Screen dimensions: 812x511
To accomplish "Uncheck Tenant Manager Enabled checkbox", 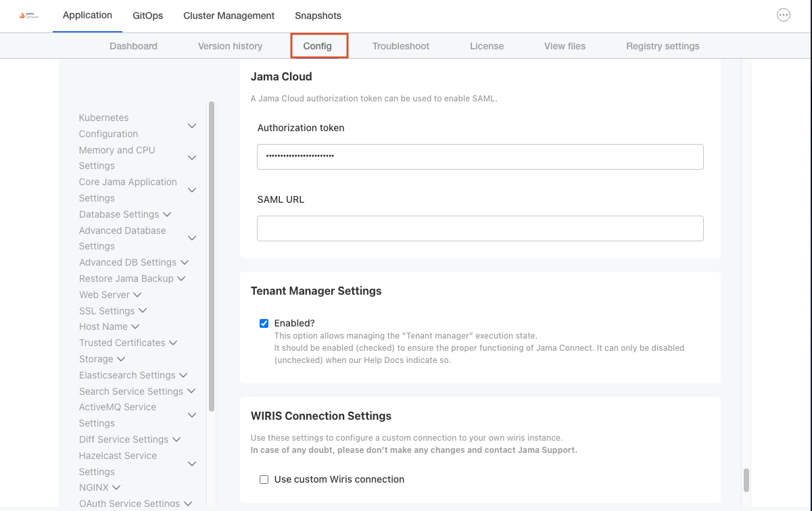I will click(264, 323).
